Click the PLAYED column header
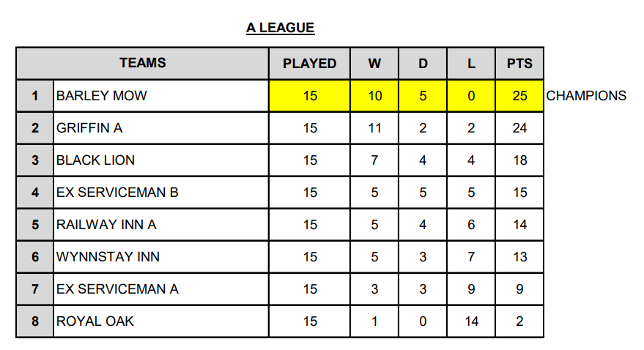The height and width of the screenshot is (350, 644). (x=309, y=64)
